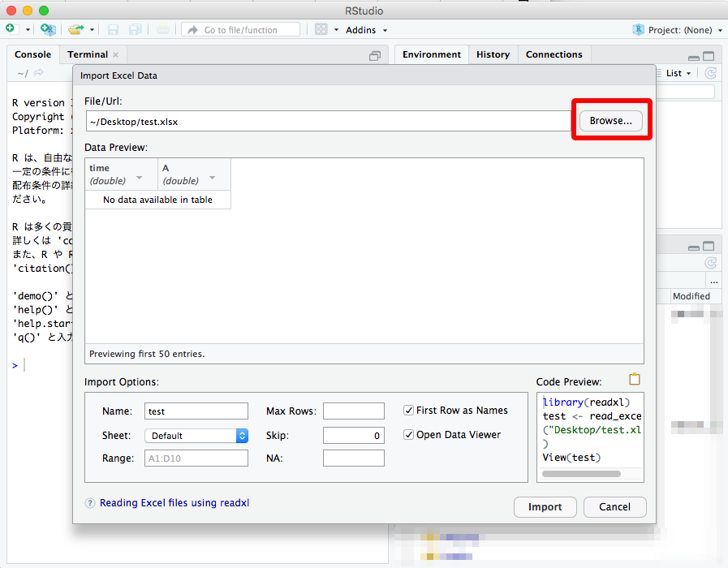Open the New File dropdown arrow
Screen dimensions: 728x568
28,30
